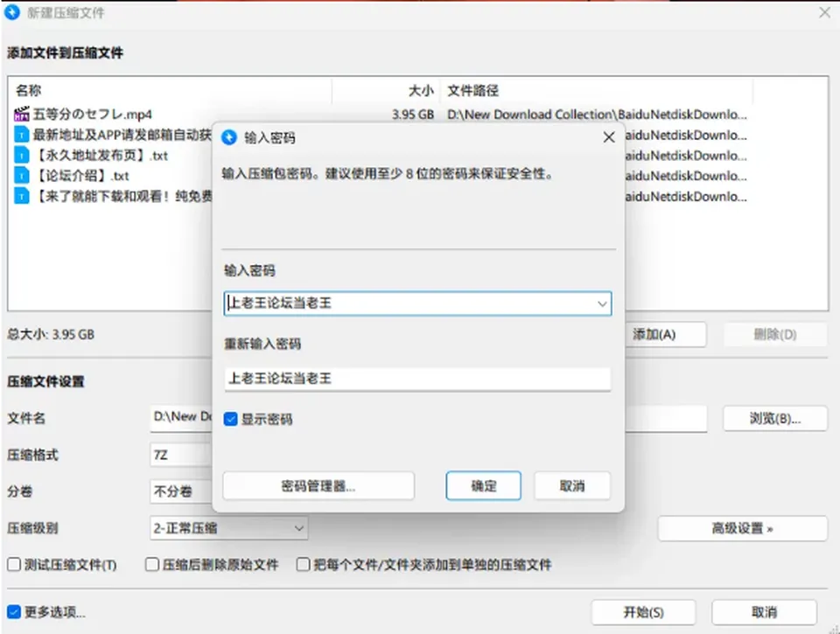The width and height of the screenshot is (840, 634).
Task: Click the 浏览(B)... button
Action: 775,418
